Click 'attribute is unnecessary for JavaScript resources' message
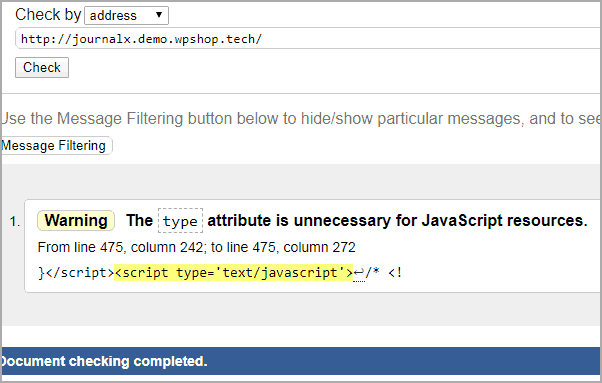The height and width of the screenshot is (383, 602). (397, 221)
